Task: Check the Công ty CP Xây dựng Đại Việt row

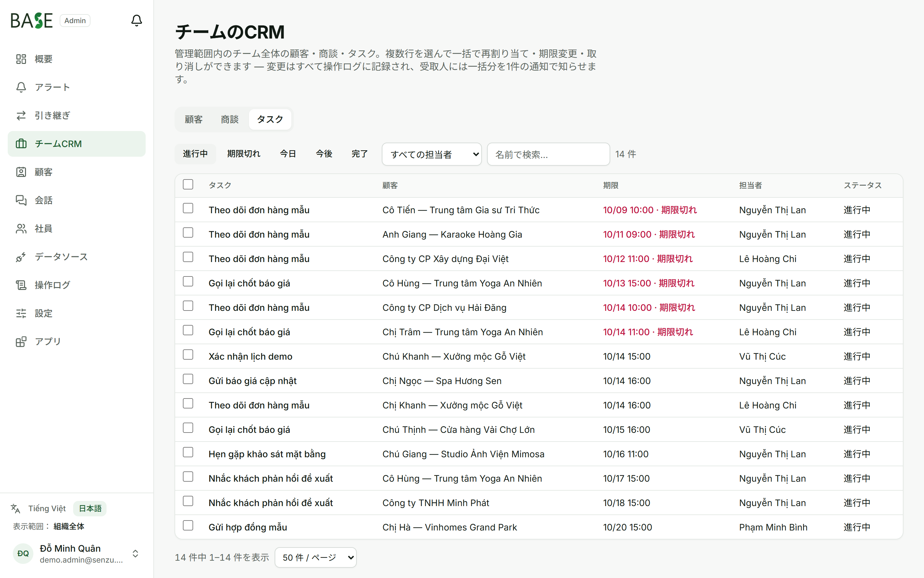Action: coord(188,257)
